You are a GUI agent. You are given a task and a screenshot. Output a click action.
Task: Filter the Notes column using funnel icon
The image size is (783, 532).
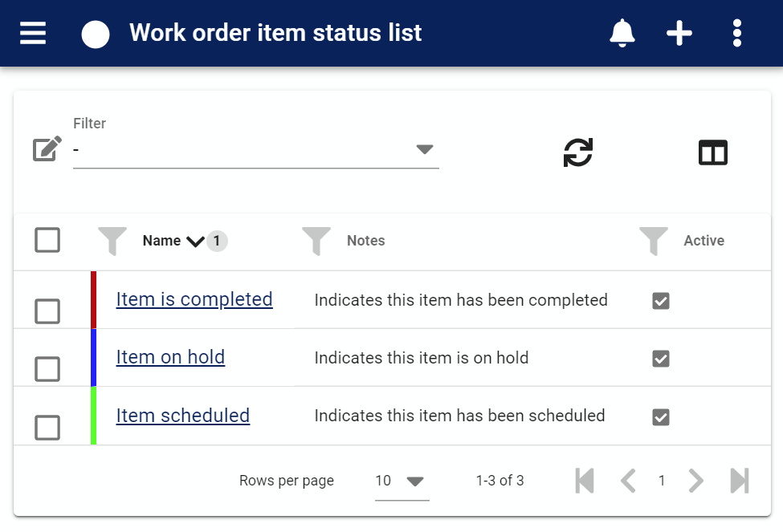pos(316,241)
